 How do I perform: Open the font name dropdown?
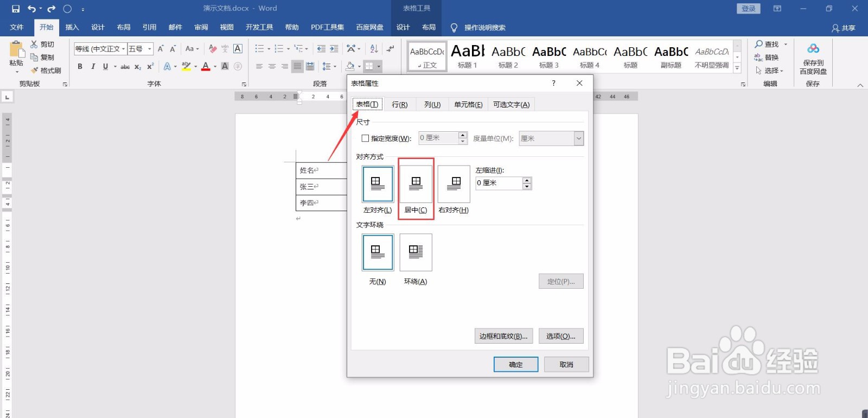(124, 49)
